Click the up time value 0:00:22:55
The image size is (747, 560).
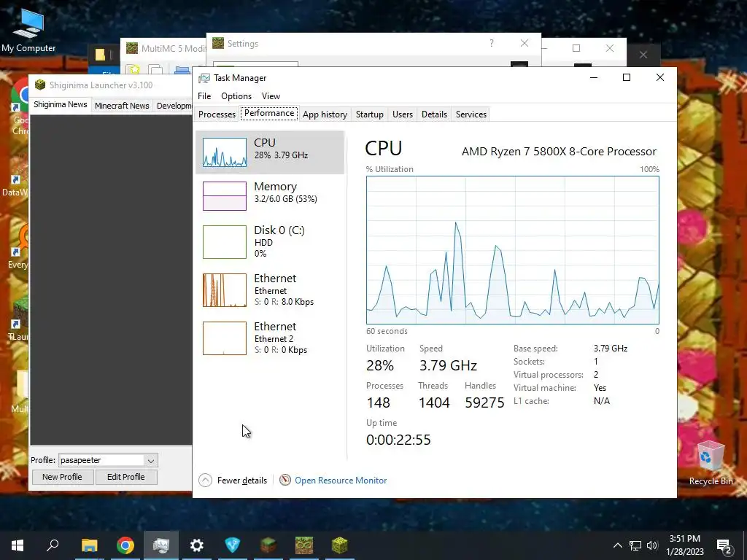398,440
